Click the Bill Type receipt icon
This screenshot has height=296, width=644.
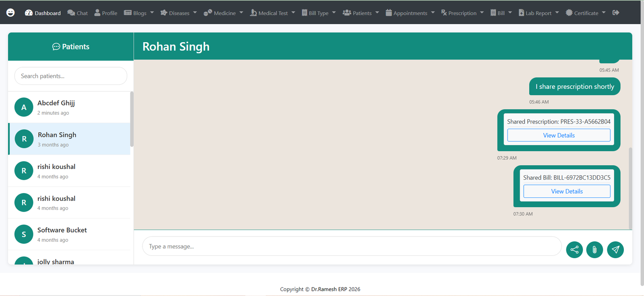(305, 13)
